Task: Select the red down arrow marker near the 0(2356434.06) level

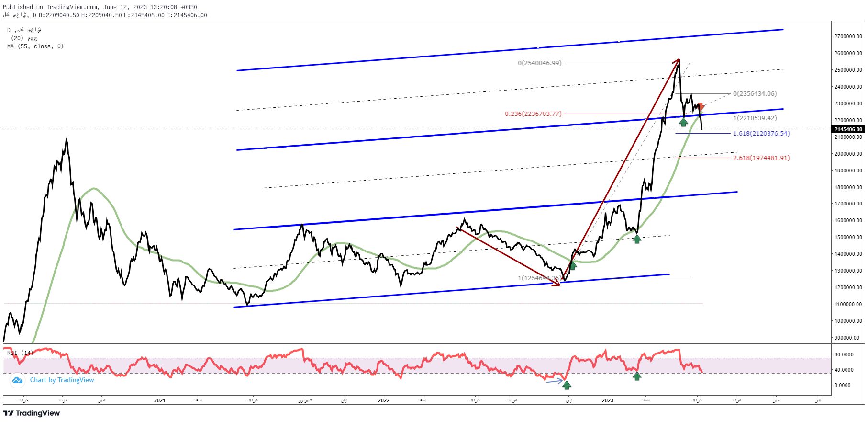Action: point(701,107)
